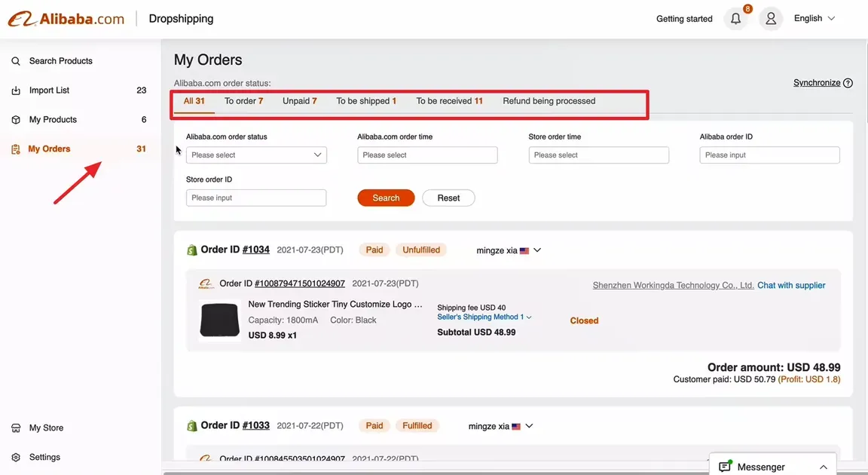
Task: Expand customer details chevron for Order #1034
Action: (537, 250)
